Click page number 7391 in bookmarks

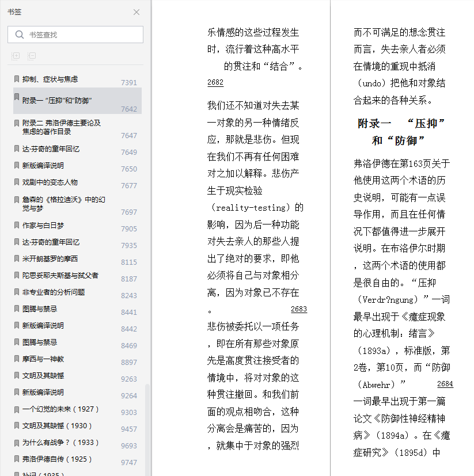coord(129,82)
